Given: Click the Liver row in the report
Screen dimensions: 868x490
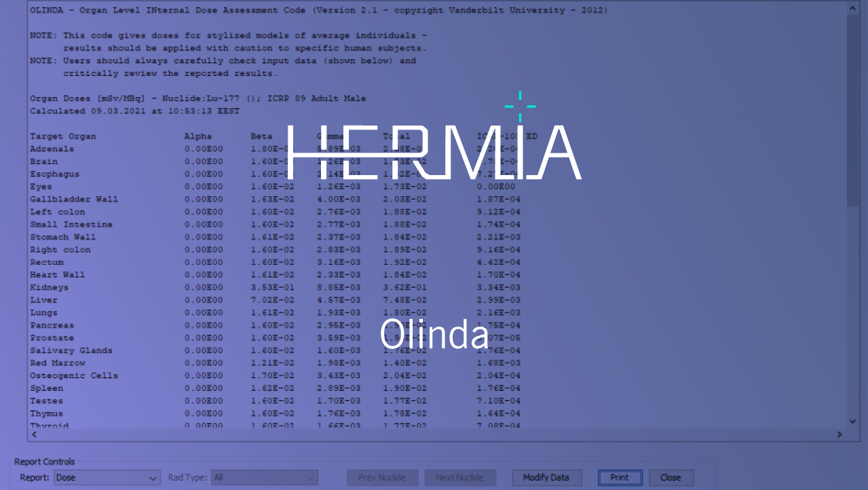Looking at the screenshot, I should point(43,300).
